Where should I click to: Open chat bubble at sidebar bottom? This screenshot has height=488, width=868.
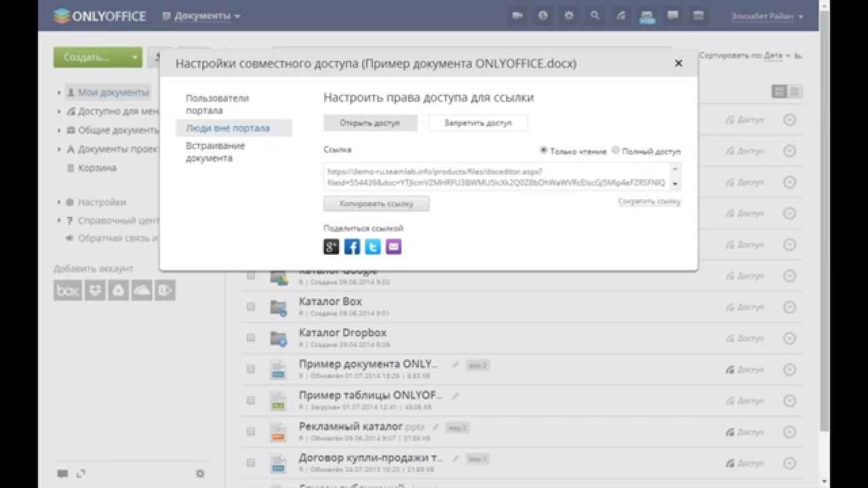click(62, 474)
